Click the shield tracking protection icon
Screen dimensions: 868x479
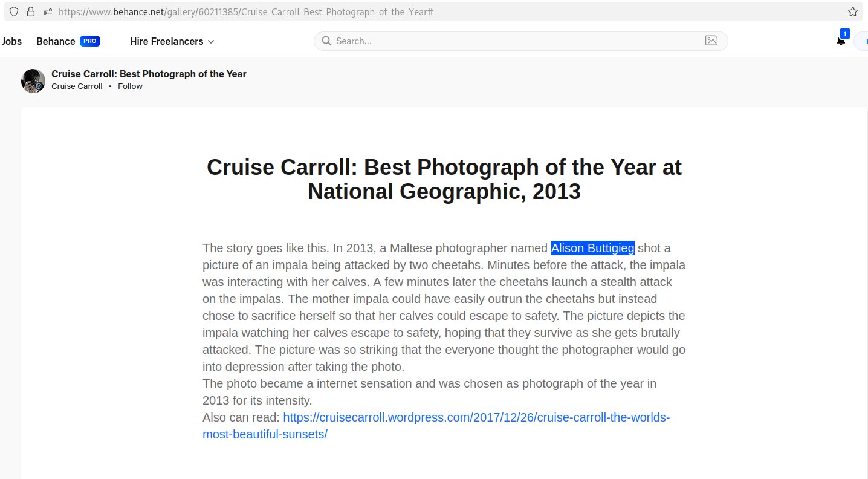click(14, 11)
